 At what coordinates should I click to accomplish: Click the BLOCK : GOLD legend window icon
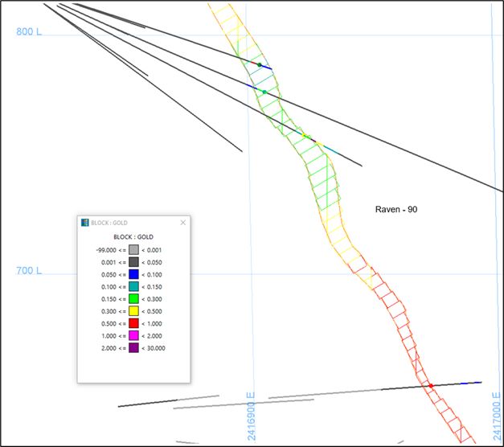[85, 222]
